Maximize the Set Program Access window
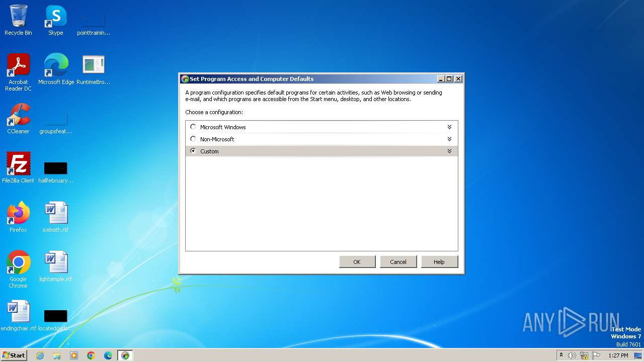The width and height of the screenshot is (644, 362). pos(449,79)
